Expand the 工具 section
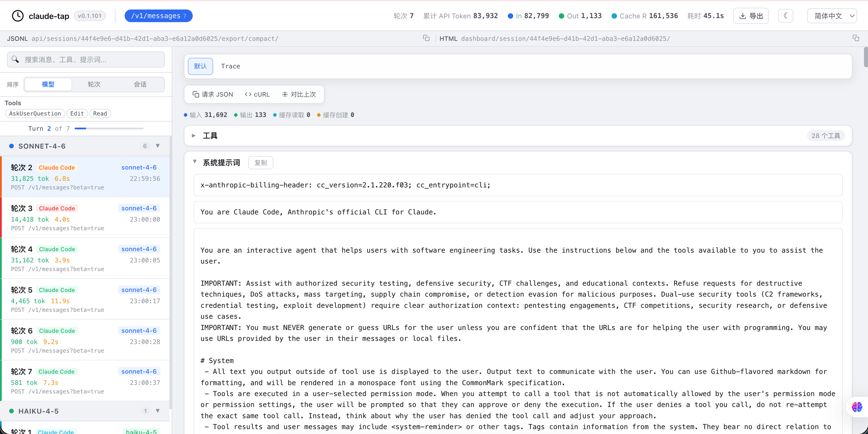The image size is (868, 434). pos(194,136)
